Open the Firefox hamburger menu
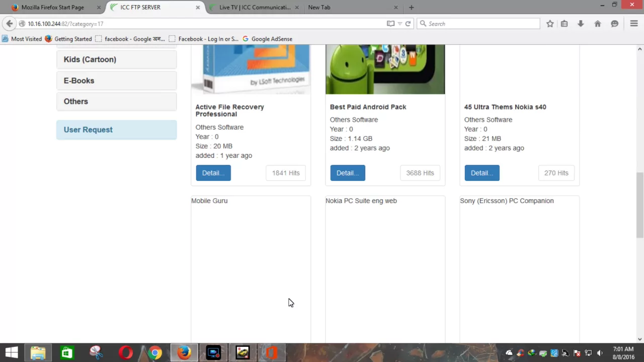The height and width of the screenshot is (362, 644). (634, 24)
